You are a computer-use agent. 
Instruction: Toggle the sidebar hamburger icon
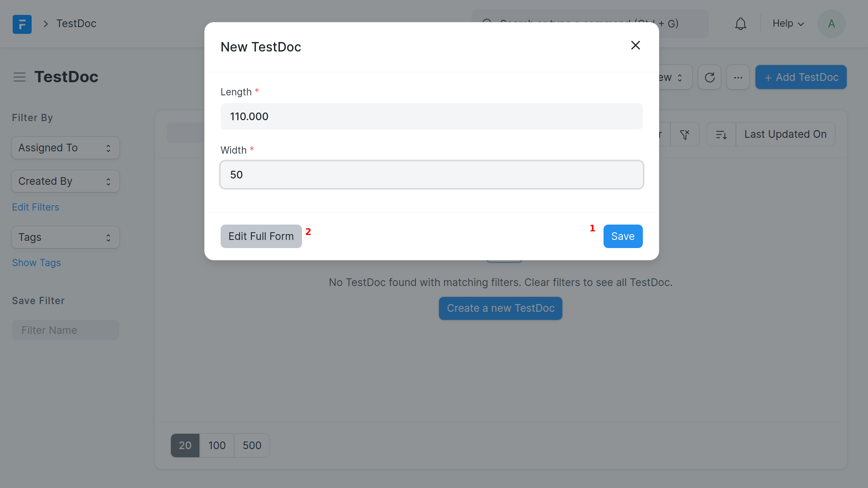pyautogui.click(x=19, y=77)
